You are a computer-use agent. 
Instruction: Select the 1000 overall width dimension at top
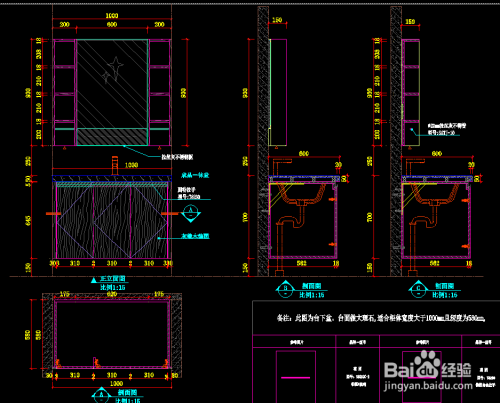click(x=112, y=16)
